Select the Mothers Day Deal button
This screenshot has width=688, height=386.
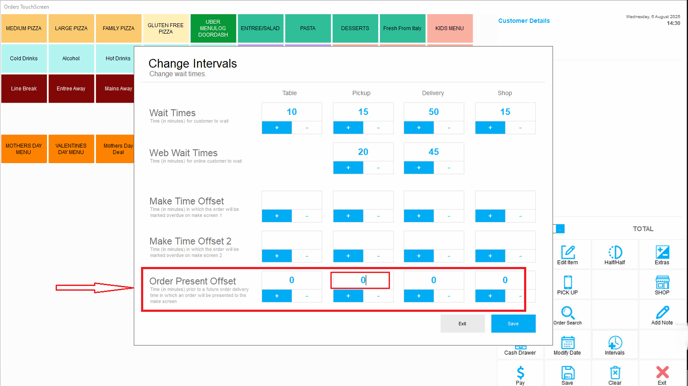[115, 149]
